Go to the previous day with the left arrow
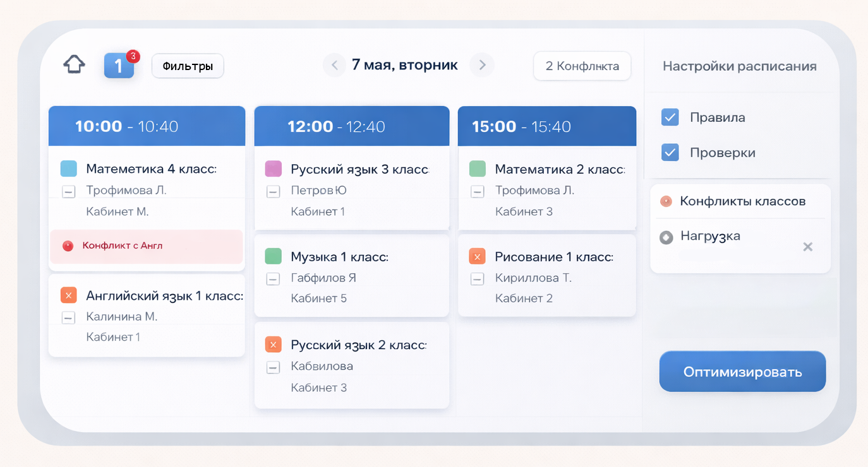The height and width of the screenshot is (467, 868). point(334,65)
